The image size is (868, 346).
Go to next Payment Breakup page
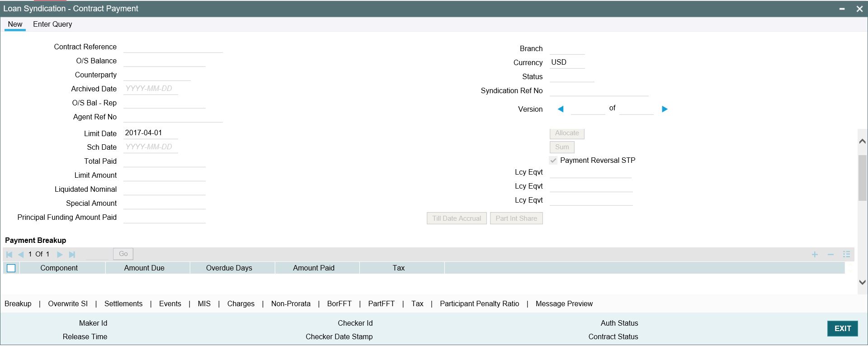(60, 255)
